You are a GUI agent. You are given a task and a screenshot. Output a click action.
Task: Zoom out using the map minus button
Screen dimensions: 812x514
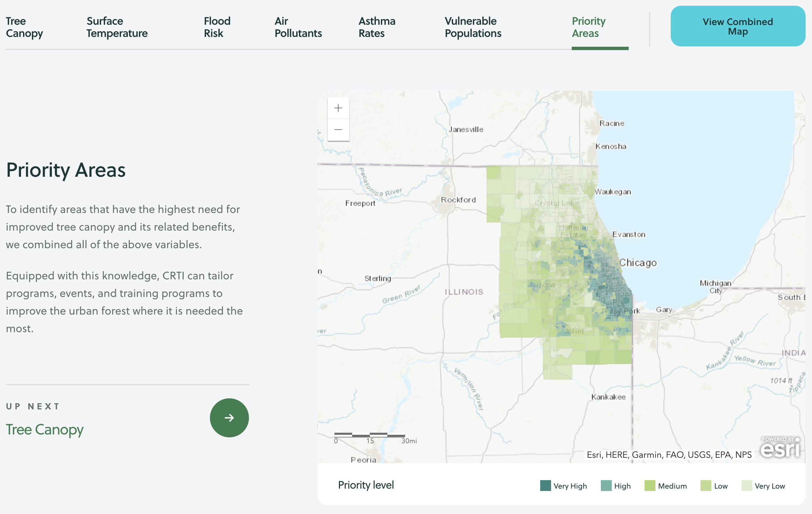click(338, 130)
